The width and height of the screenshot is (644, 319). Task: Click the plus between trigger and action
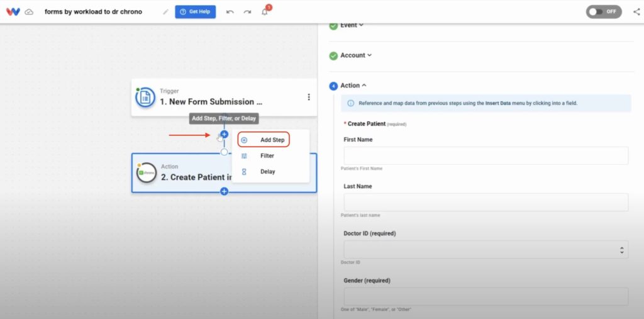pyautogui.click(x=225, y=134)
